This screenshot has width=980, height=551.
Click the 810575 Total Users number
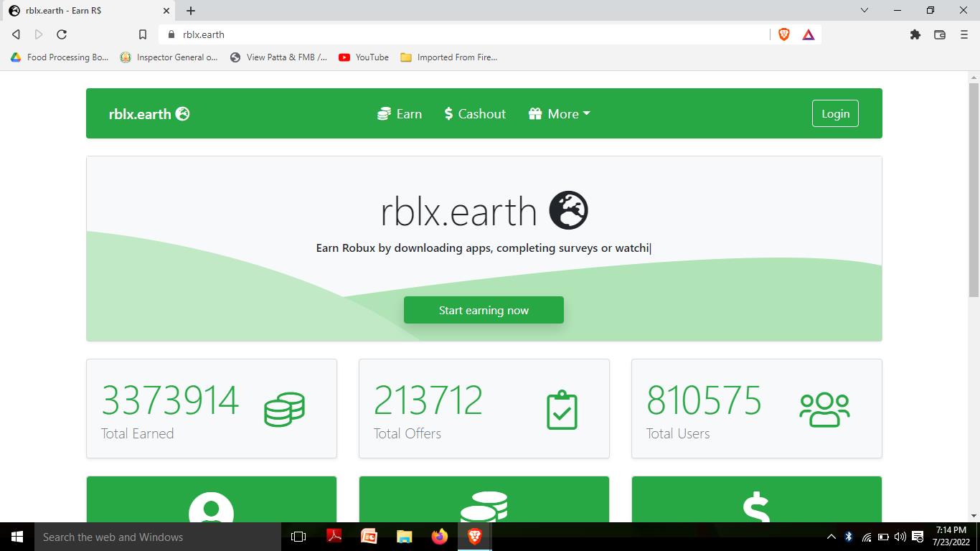pos(704,400)
